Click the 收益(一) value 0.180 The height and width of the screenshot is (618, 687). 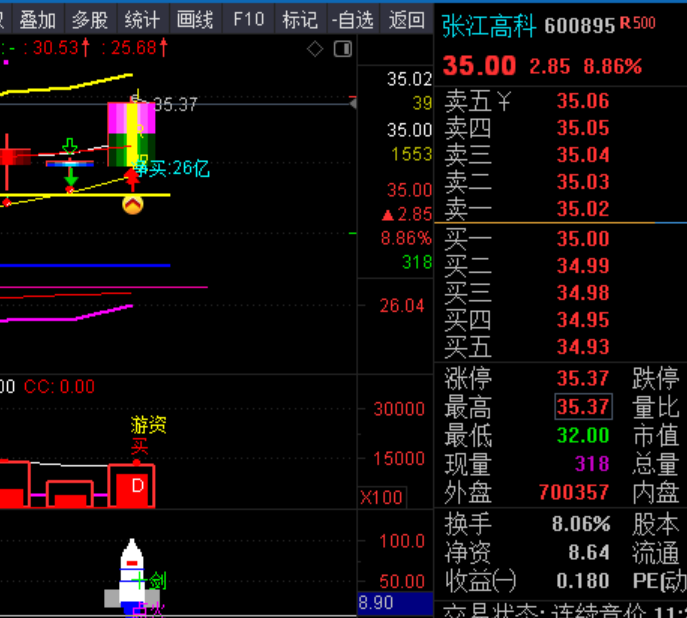[583, 581]
